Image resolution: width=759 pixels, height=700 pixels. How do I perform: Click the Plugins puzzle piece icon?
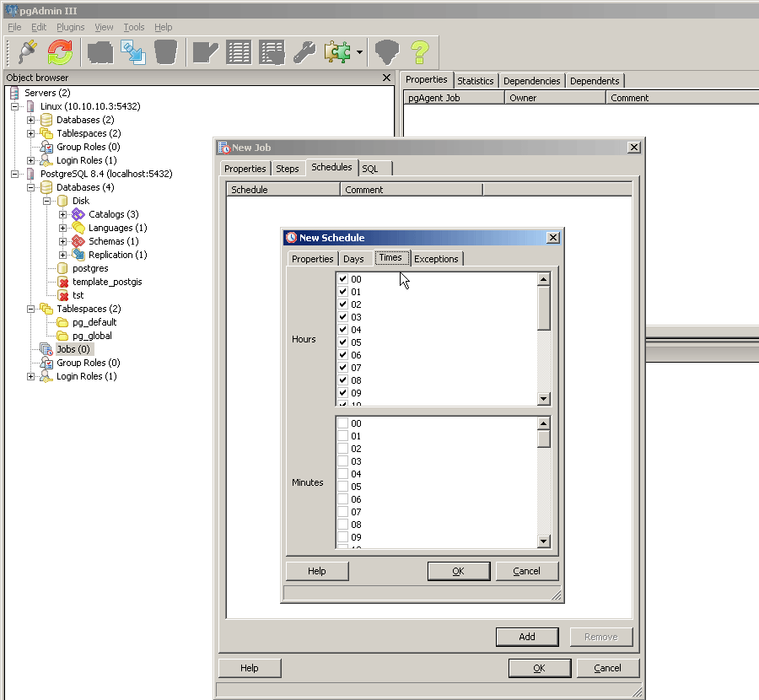tap(338, 51)
